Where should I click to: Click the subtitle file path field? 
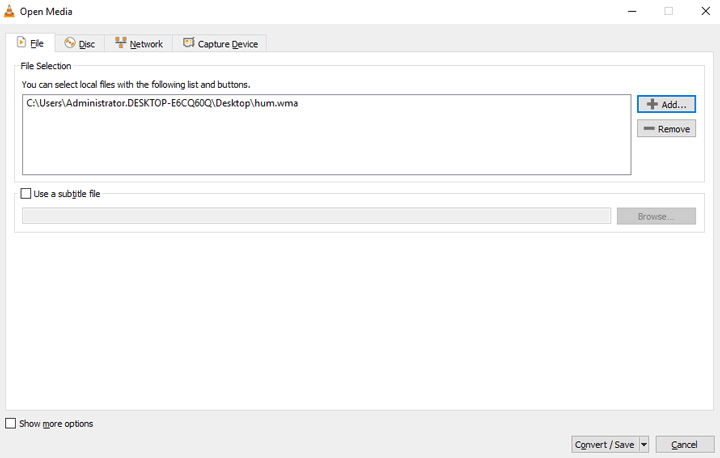click(x=316, y=216)
